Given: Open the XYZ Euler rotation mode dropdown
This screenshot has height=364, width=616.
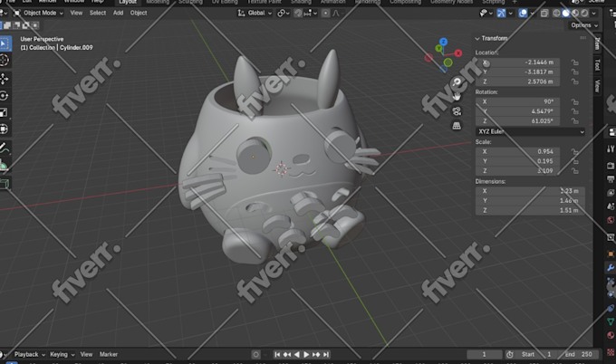Looking at the screenshot, I should pos(530,131).
